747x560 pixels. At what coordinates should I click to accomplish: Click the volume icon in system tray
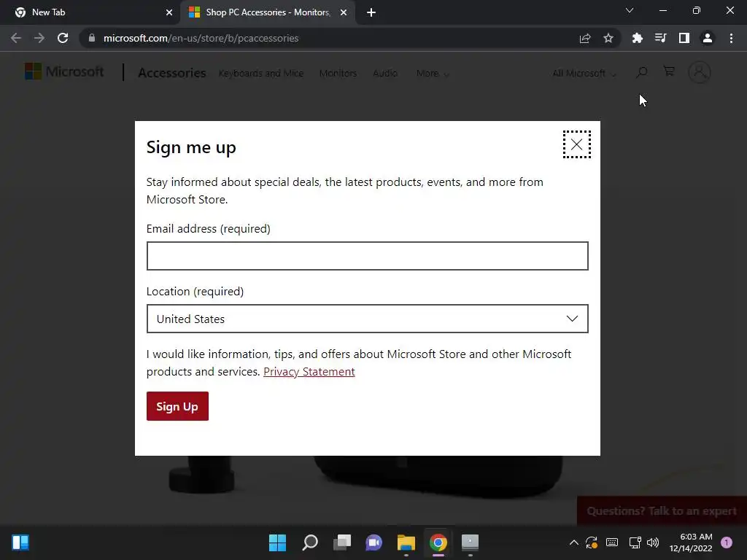653,542
